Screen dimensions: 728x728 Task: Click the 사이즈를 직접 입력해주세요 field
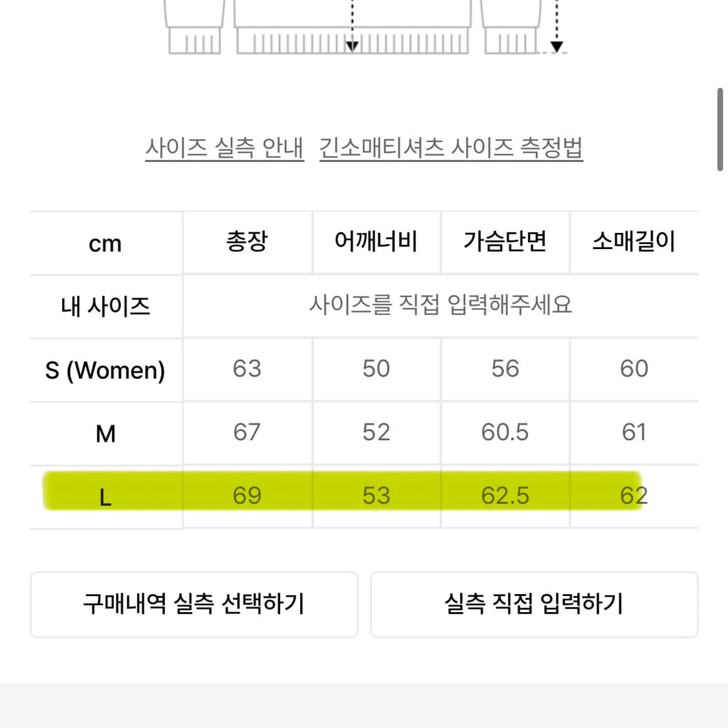(441, 305)
